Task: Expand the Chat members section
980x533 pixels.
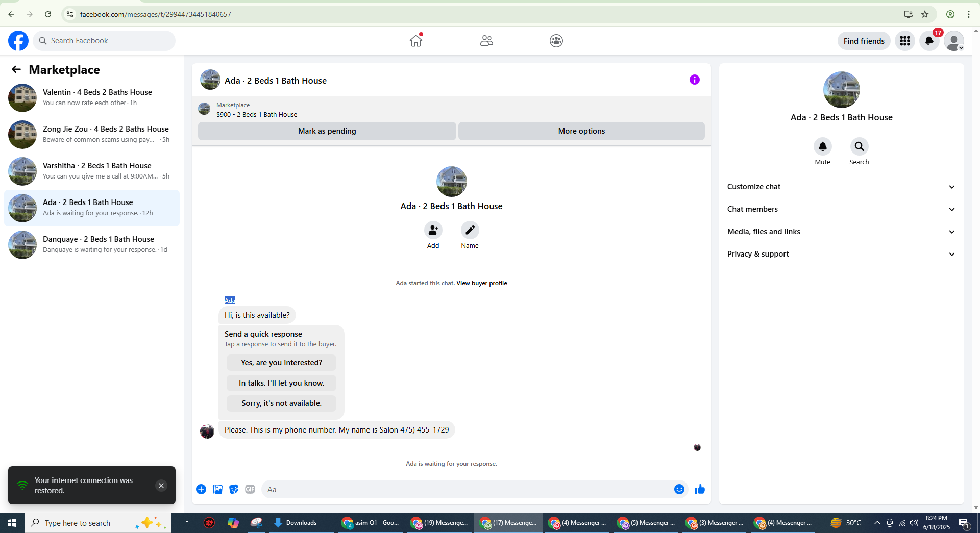Action: [841, 209]
